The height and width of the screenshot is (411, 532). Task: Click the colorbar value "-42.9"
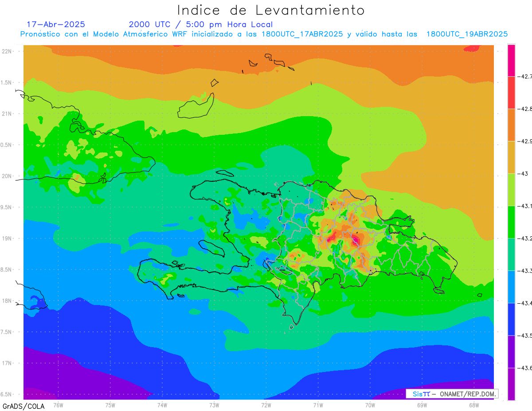[x=525, y=141]
